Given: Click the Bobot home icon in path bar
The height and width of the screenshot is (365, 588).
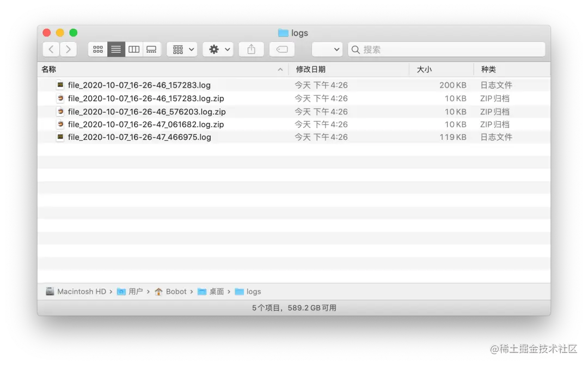Looking at the screenshot, I should [158, 292].
